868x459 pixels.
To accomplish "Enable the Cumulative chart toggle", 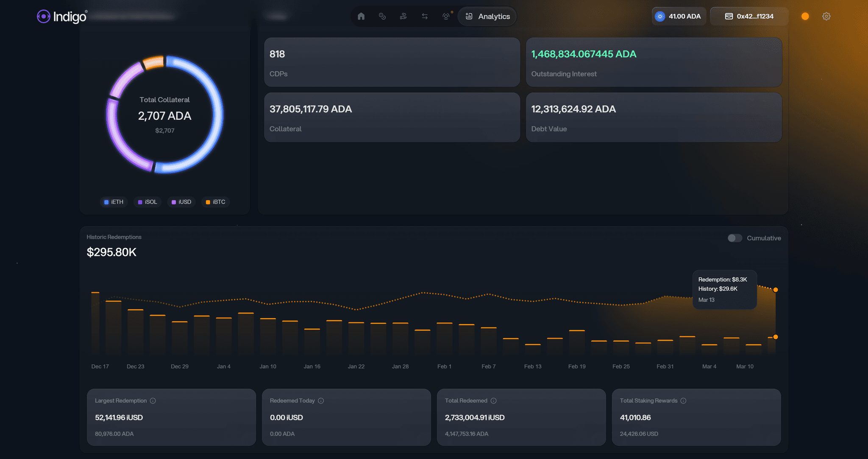I will point(734,238).
